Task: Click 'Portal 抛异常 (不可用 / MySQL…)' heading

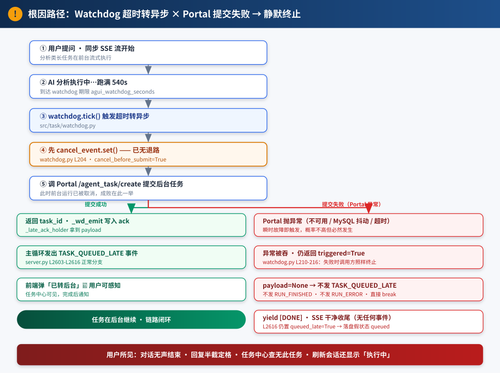Action: pyautogui.click(x=326, y=221)
